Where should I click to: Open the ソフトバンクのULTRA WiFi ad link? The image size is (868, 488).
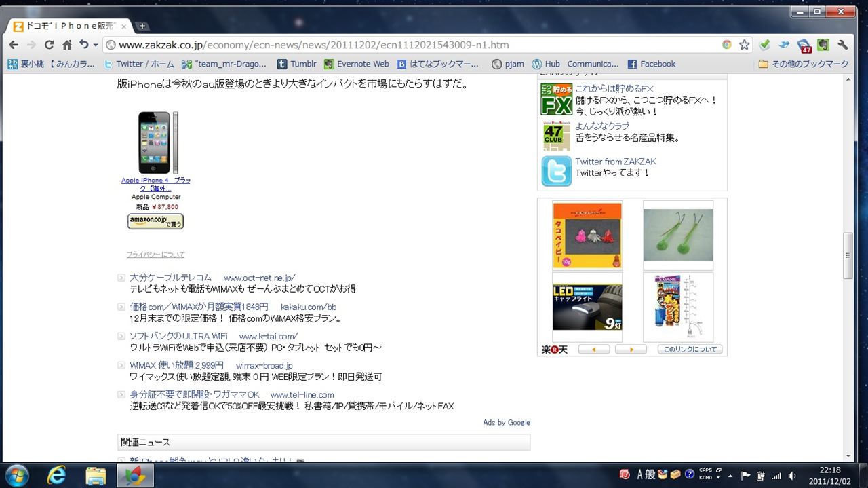click(x=178, y=336)
